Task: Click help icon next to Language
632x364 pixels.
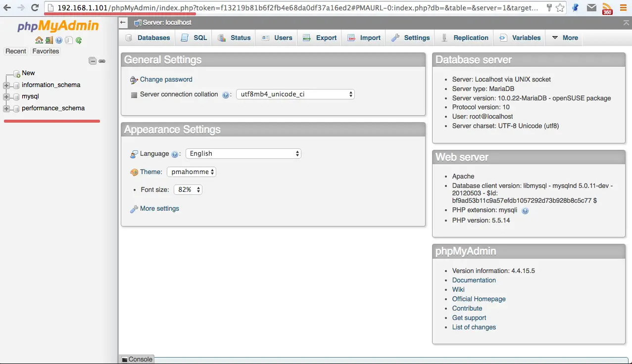Action: (x=175, y=154)
